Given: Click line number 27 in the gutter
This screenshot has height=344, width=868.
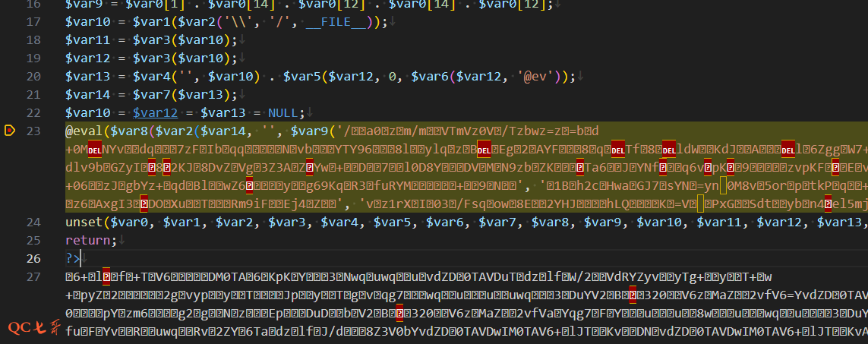Looking at the screenshot, I should point(33,276).
